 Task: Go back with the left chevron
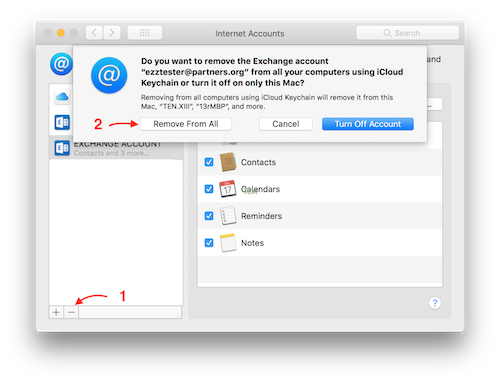click(94, 33)
